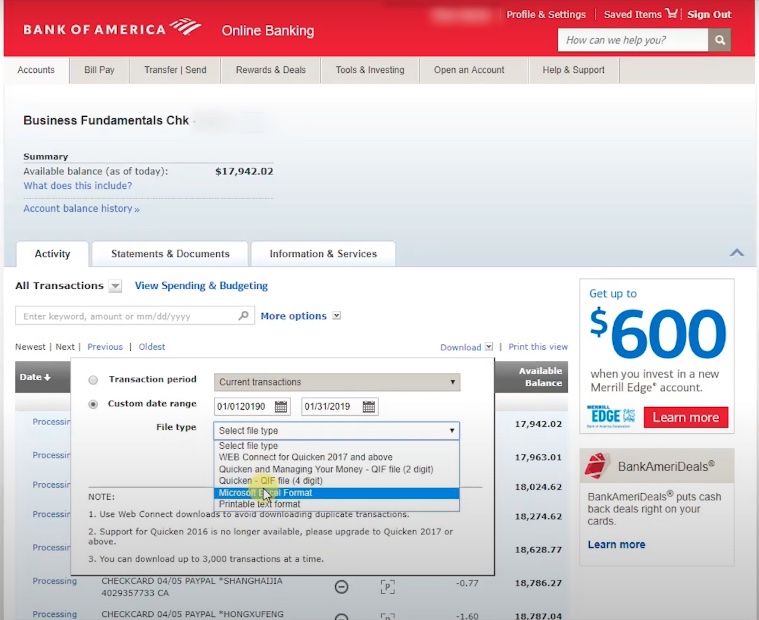The width and height of the screenshot is (759, 620).
Task: Open the Current transactions dropdown
Action: [x=337, y=382]
